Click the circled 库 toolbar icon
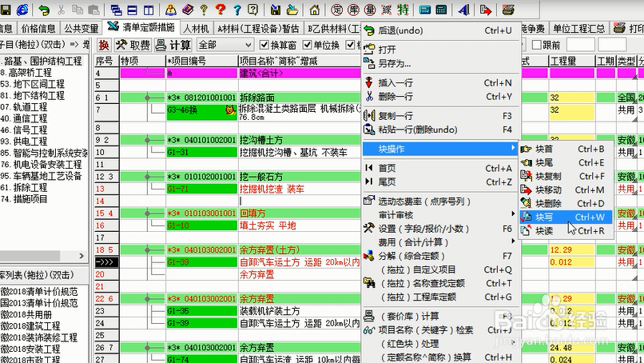The image size is (644, 363). 353,10
